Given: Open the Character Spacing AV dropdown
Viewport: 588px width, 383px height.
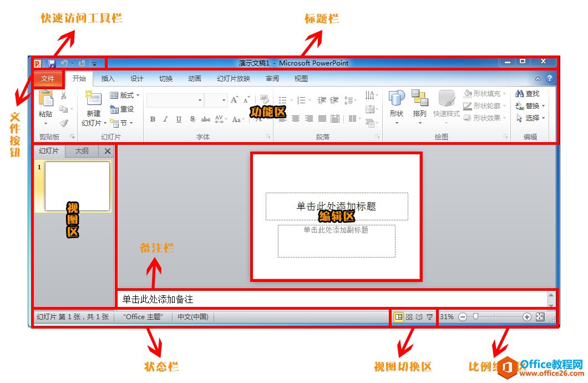Looking at the screenshot, I should click(221, 119).
